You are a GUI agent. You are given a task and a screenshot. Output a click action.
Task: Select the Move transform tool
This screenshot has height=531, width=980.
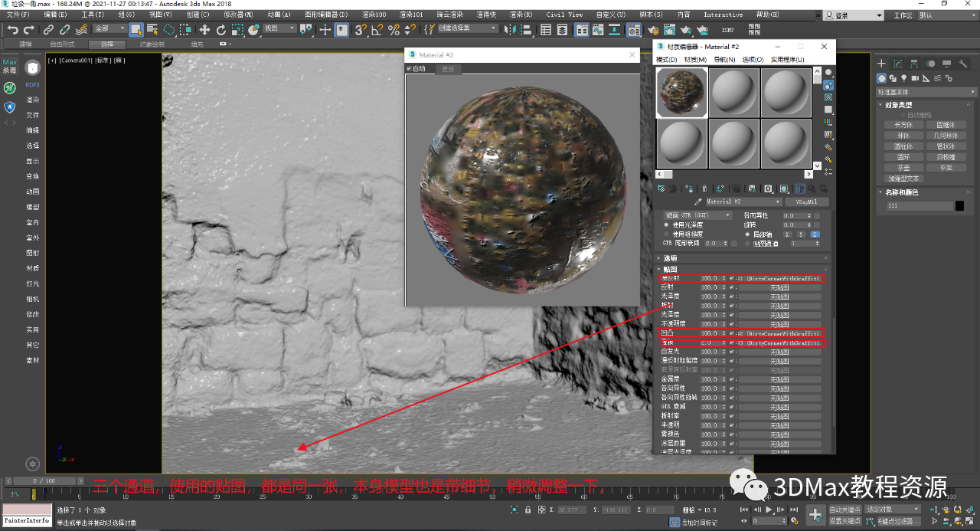click(x=204, y=30)
